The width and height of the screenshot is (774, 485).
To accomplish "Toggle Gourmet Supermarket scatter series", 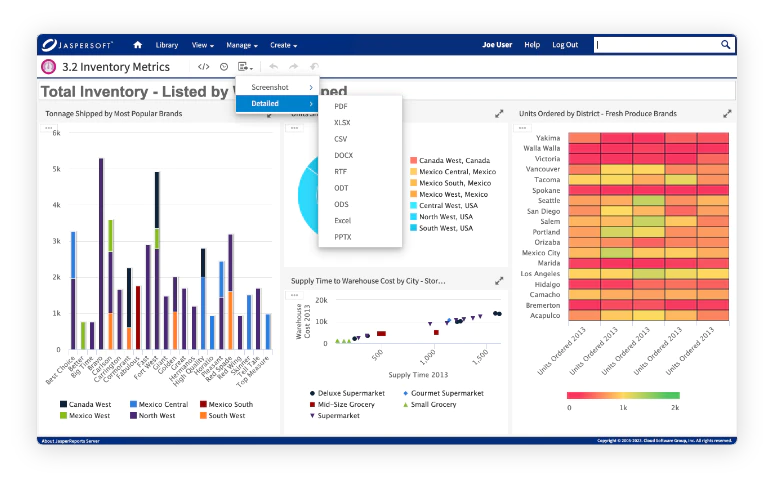I will (443, 393).
